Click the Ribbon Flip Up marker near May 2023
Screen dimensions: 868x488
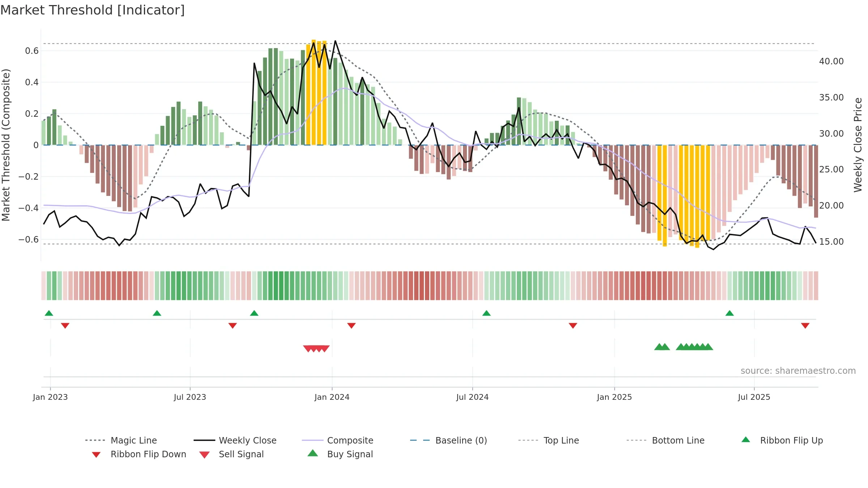click(x=157, y=313)
